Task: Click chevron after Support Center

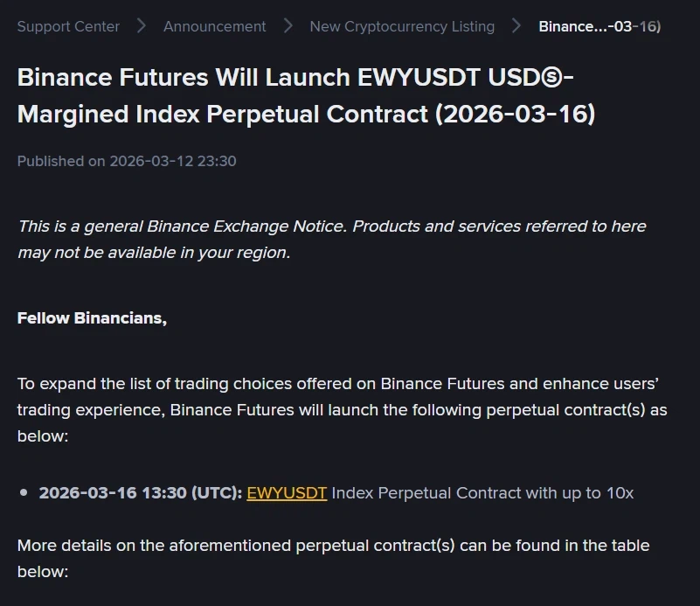Action: coord(140,26)
